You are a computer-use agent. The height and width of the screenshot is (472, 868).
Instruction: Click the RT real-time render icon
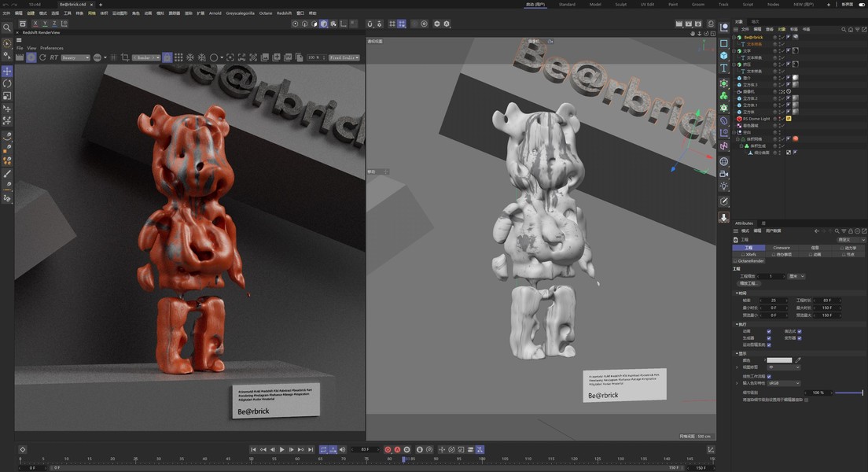53,57
